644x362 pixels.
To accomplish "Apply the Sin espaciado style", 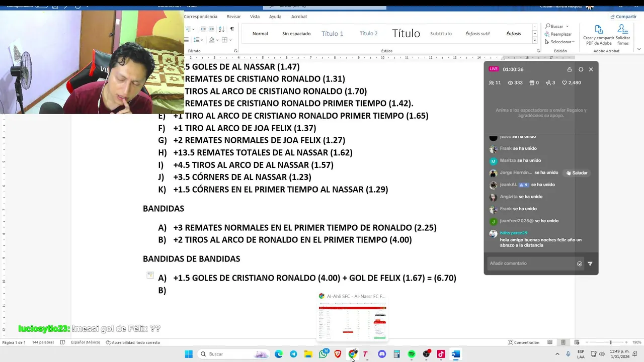I will point(296,34).
